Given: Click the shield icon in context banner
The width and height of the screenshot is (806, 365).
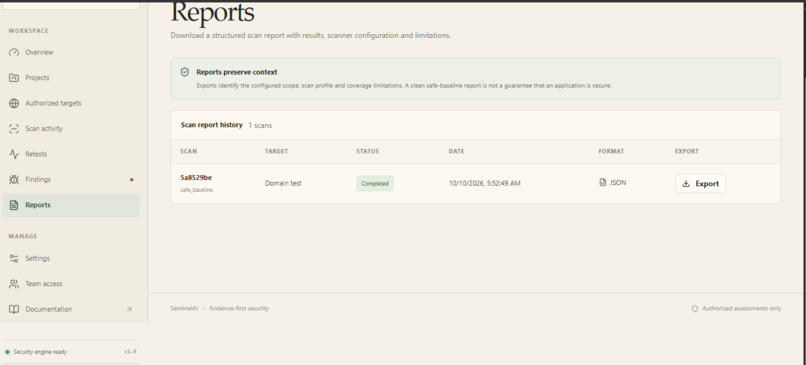Looking at the screenshot, I should pyautogui.click(x=185, y=72).
